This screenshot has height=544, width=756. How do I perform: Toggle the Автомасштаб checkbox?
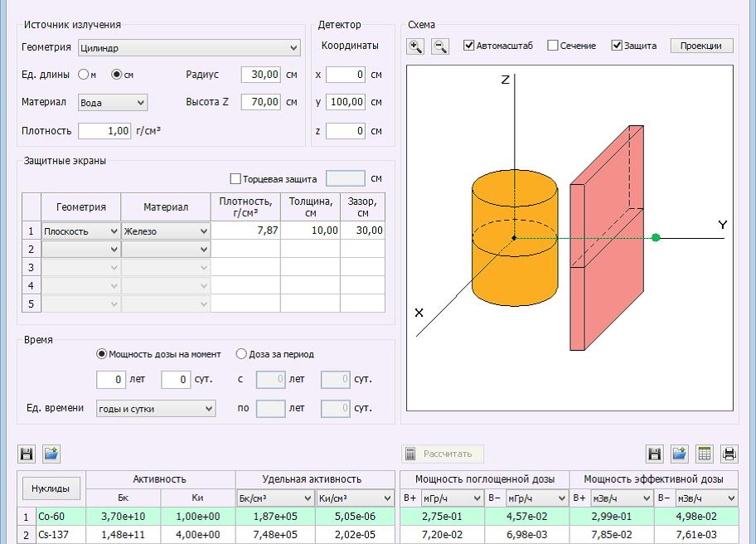[x=468, y=46]
